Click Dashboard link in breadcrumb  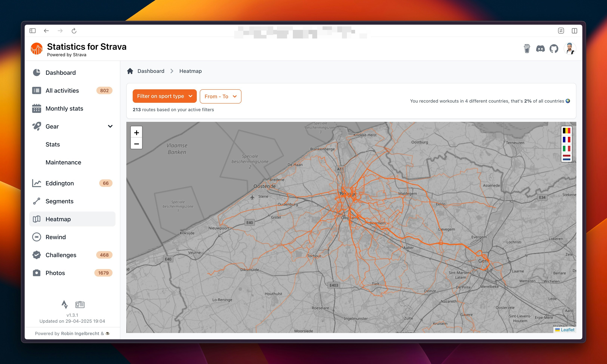click(x=151, y=71)
